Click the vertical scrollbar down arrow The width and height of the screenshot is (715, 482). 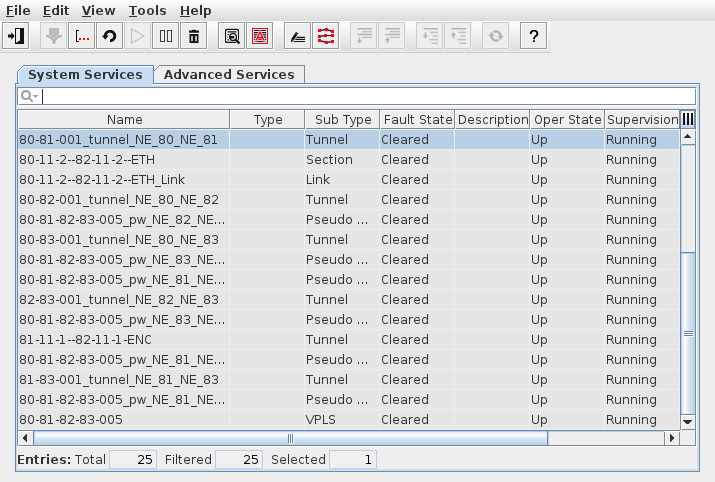pos(688,423)
